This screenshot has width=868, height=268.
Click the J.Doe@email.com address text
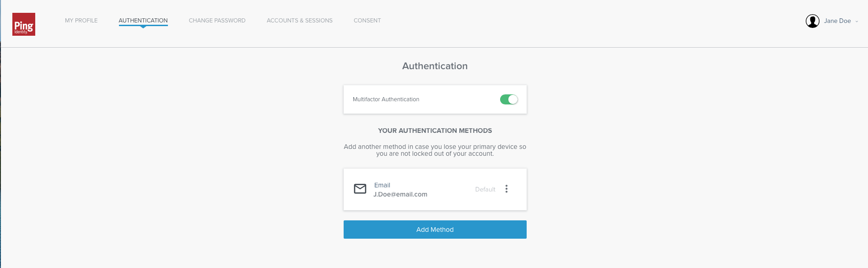pos(400,194)
